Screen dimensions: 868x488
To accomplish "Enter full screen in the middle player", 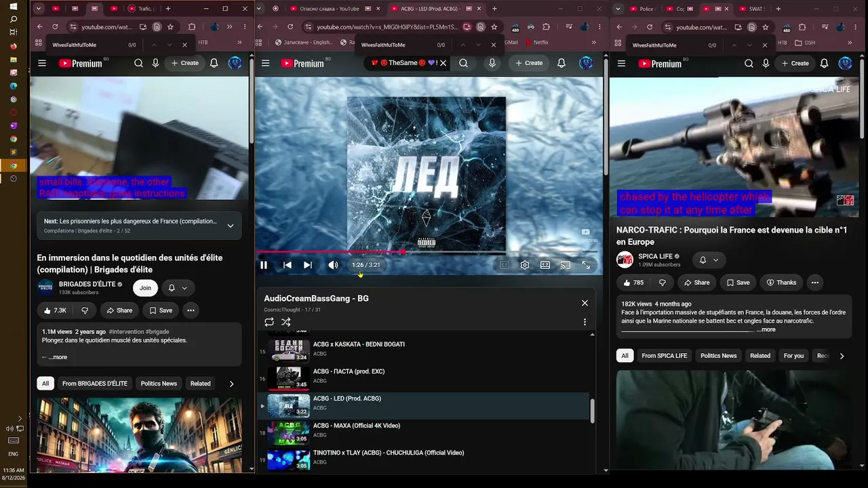I will [586, 265].
